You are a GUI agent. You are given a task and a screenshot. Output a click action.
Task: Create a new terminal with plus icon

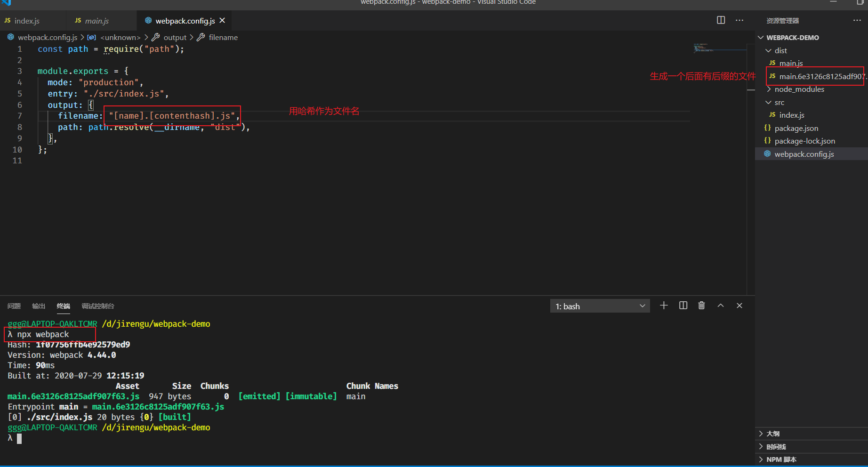(664, 306)
